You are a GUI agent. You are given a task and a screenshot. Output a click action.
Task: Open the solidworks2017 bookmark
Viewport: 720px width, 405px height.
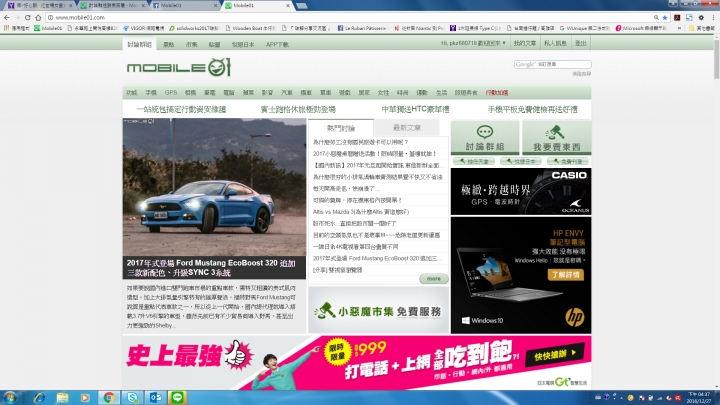click(194, 28)
